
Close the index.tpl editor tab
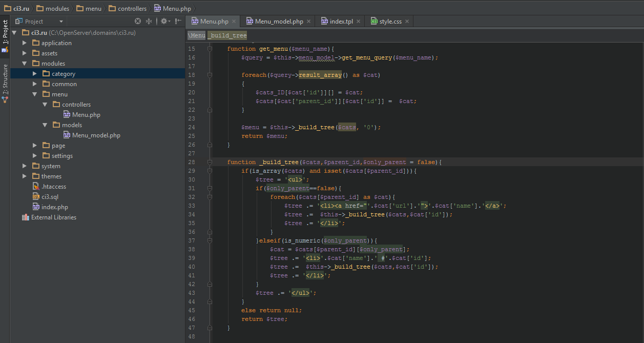pos(359,21)
